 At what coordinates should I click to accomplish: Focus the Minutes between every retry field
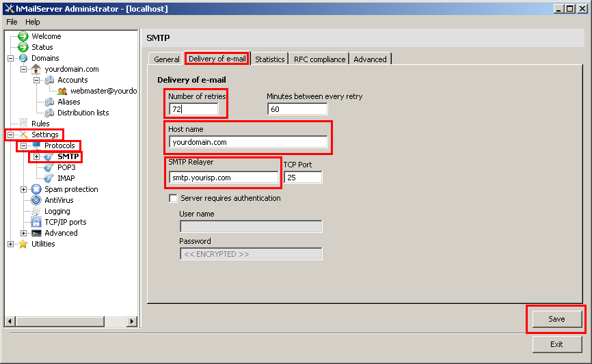pyautogui.click(x=297, y=109)
